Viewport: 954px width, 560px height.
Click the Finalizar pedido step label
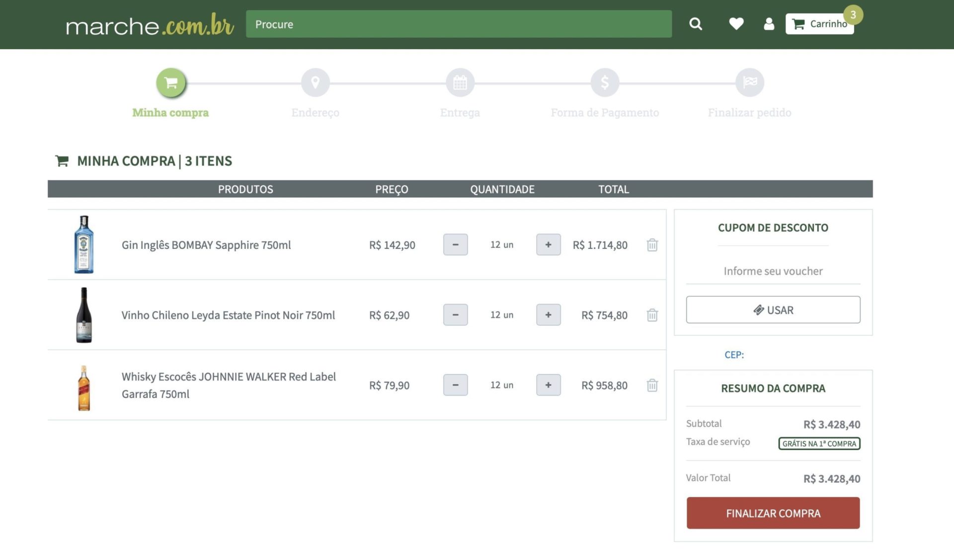(x=749, y=113)
